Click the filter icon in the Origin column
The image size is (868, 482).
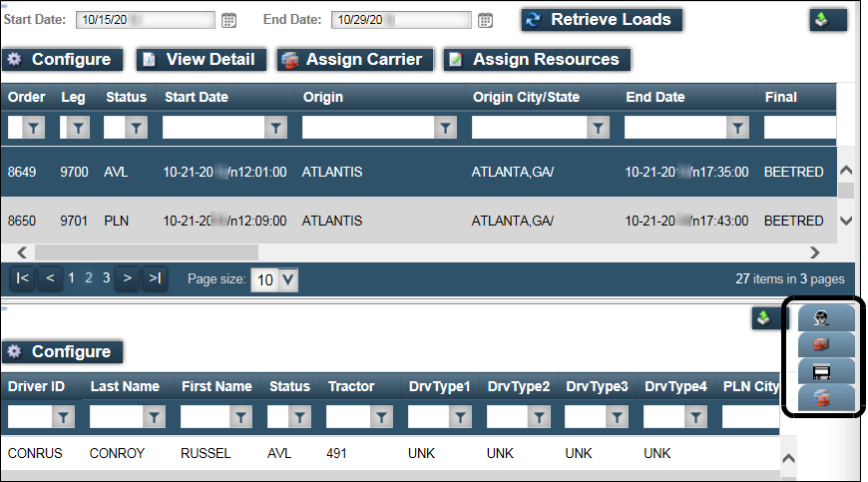point(446,128)
